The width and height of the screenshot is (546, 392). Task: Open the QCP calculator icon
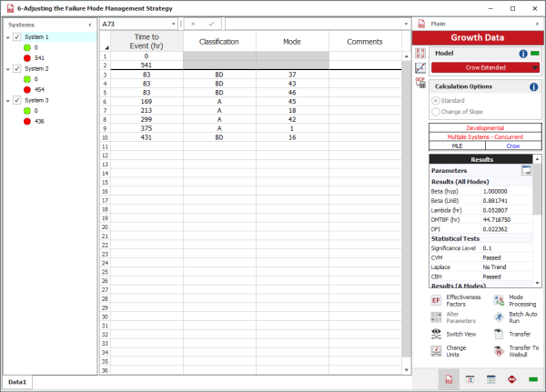[420, 82]
